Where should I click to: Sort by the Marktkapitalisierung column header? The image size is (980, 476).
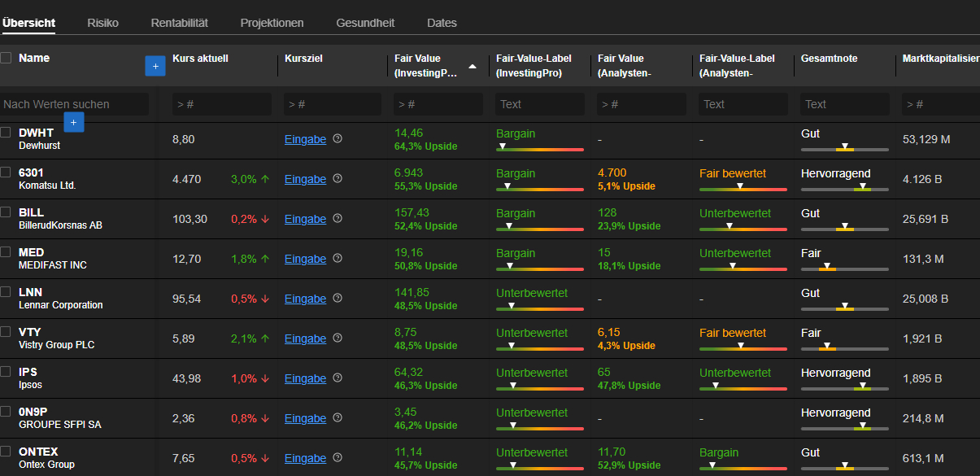coord(941,59)
